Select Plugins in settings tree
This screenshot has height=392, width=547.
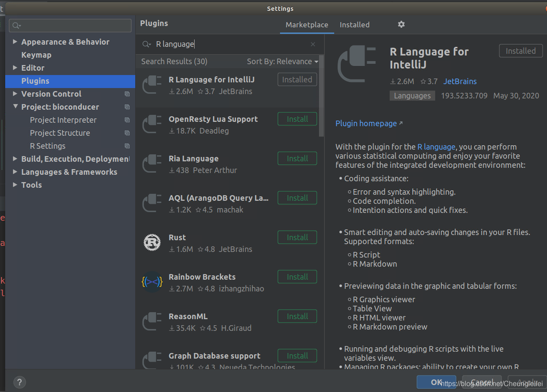pos(70,81)
